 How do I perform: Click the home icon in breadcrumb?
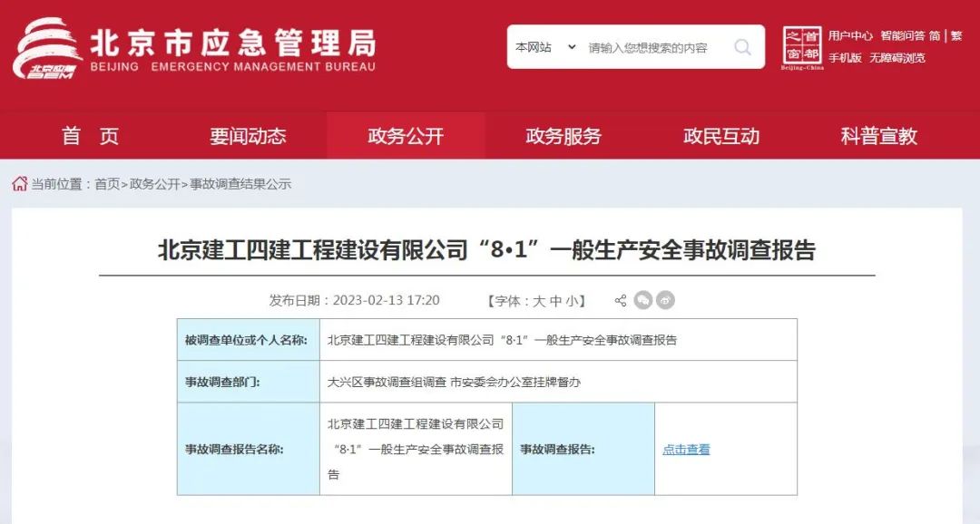pos(19,184)
